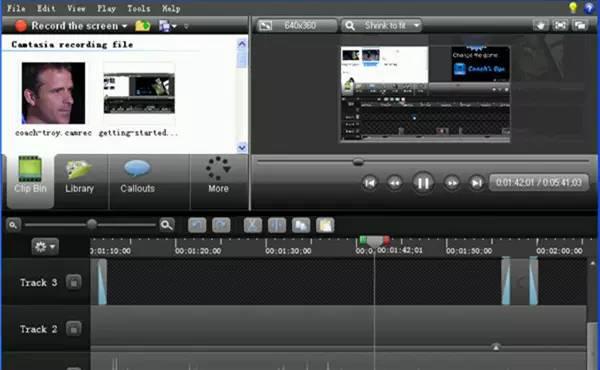Select the coach-troy.camrec thumbnail
The width and height of the screenshot is (600, 370).
53,93
